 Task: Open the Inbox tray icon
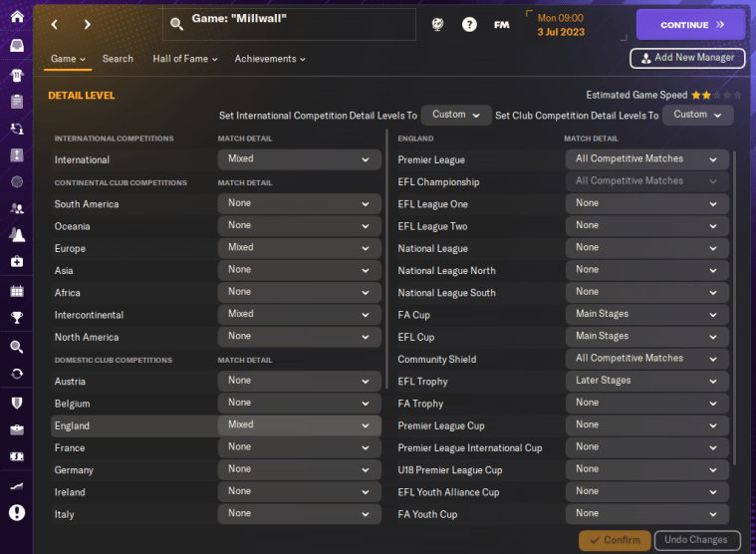click(16, 46)
